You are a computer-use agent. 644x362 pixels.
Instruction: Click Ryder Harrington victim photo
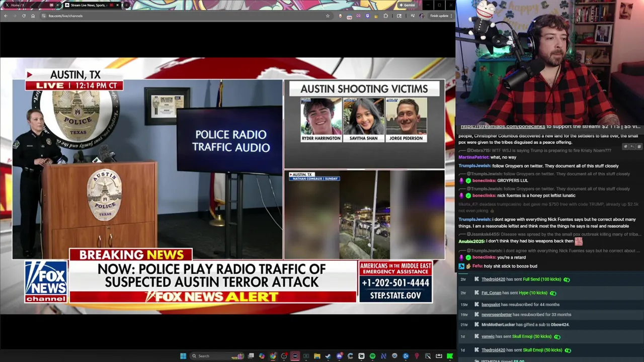[321, 116]
